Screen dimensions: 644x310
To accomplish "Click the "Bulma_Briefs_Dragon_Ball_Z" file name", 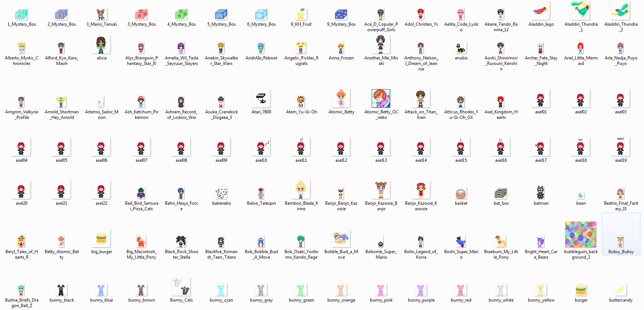I will point(22,303).
